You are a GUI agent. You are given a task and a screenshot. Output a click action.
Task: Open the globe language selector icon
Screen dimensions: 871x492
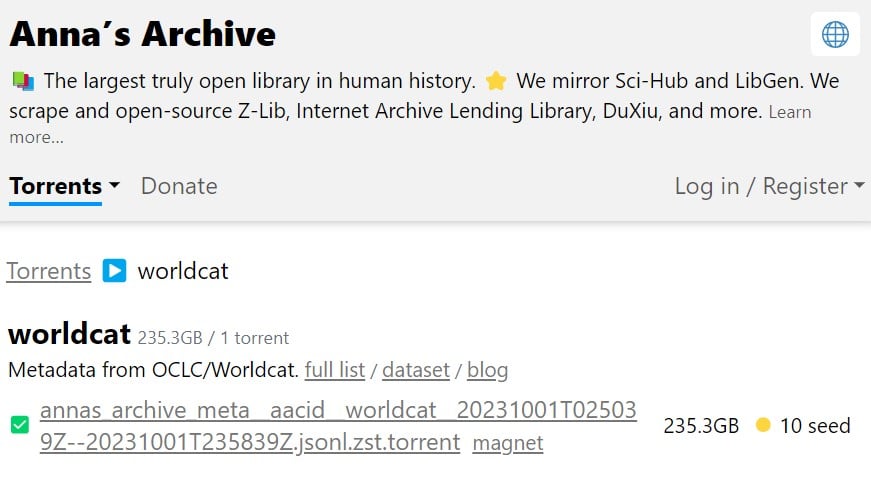point(835,34)
